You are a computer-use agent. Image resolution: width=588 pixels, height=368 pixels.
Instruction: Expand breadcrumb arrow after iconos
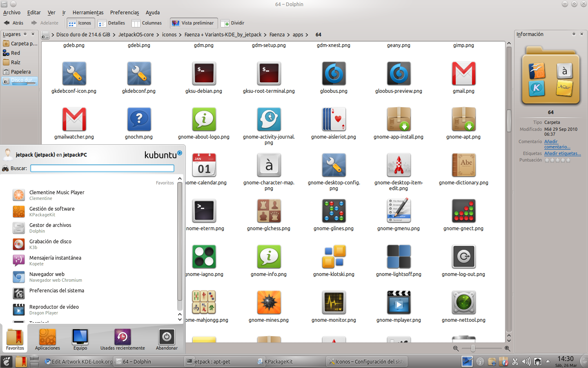(180, 35)
